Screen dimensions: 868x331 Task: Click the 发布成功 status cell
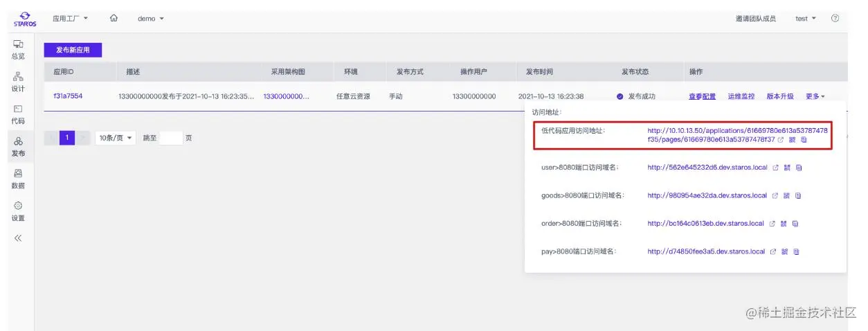(636, 96)
